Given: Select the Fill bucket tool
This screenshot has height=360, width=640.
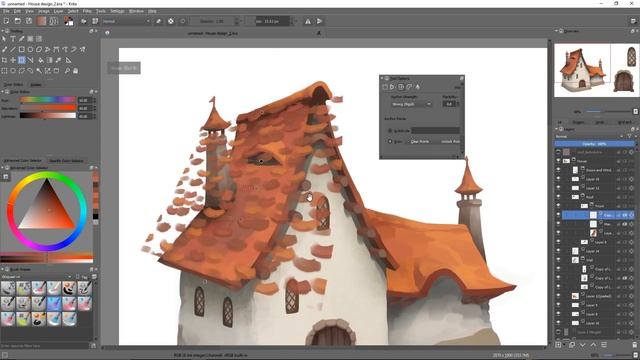Looking at the screenshot, I should coord(41,60).
